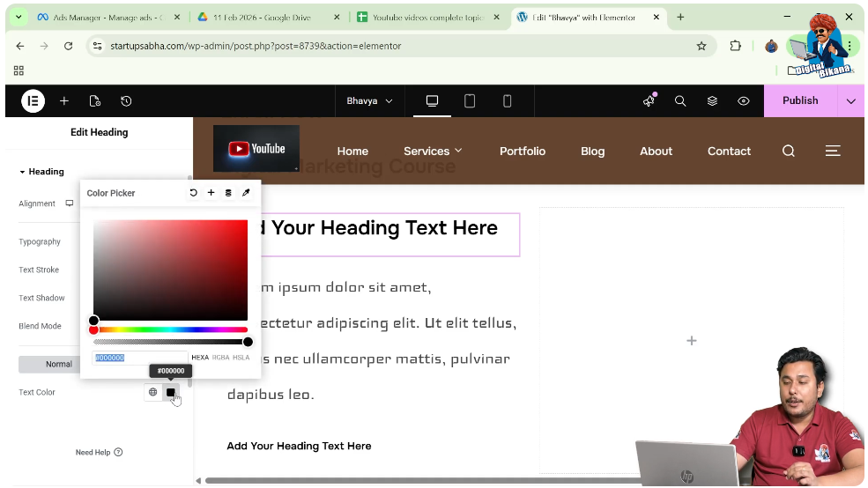868x488 pixels.
Task: Preview changes with the eye icon
Action: (x=744, y=100)
